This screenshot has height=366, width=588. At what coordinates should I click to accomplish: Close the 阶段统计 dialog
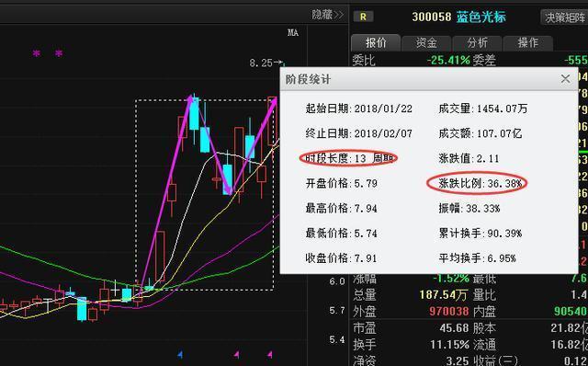point(565,79)
